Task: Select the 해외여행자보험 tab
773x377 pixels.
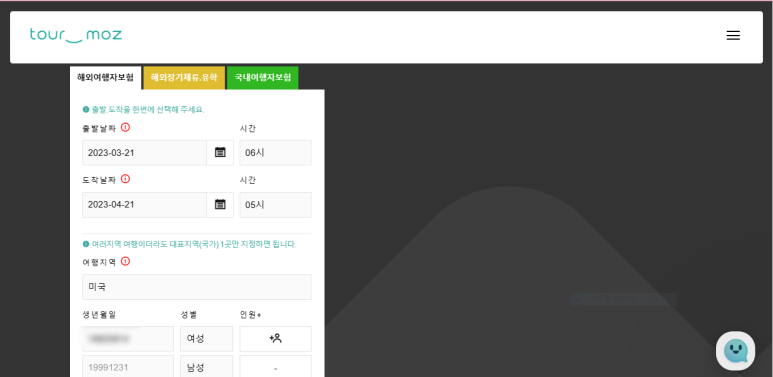Action: (105, 78)
